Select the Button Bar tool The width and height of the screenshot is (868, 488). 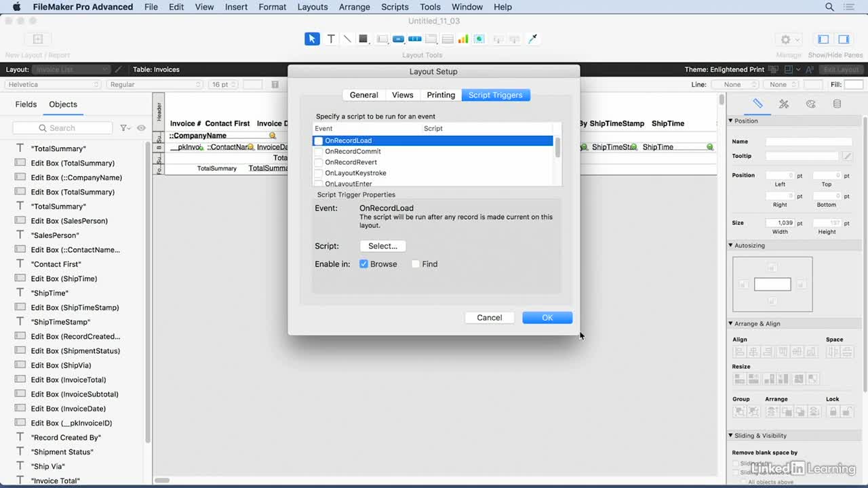click(415, 39)
